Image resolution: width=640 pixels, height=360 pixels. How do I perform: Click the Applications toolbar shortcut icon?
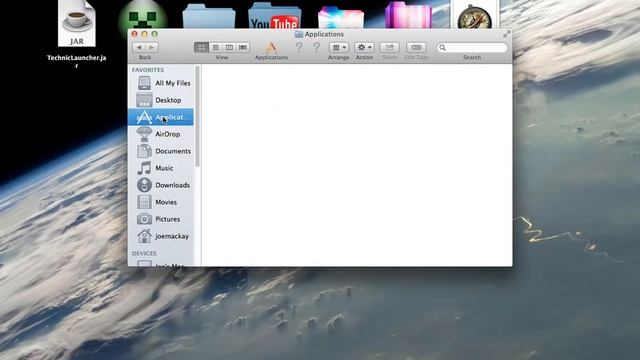[x=271, y=47]
